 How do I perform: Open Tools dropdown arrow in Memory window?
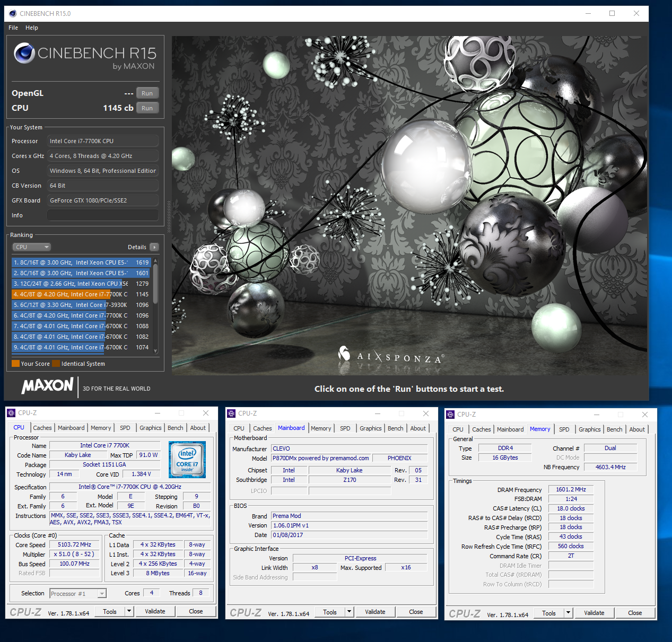coord(568,613)
